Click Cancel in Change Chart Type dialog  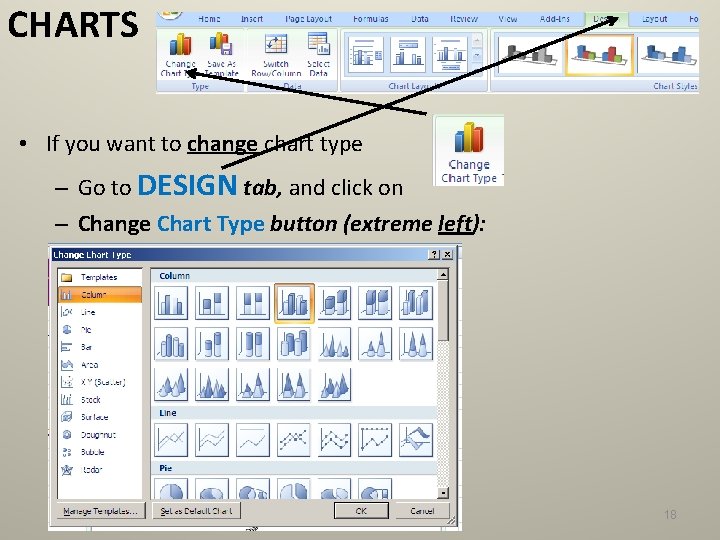422,511
